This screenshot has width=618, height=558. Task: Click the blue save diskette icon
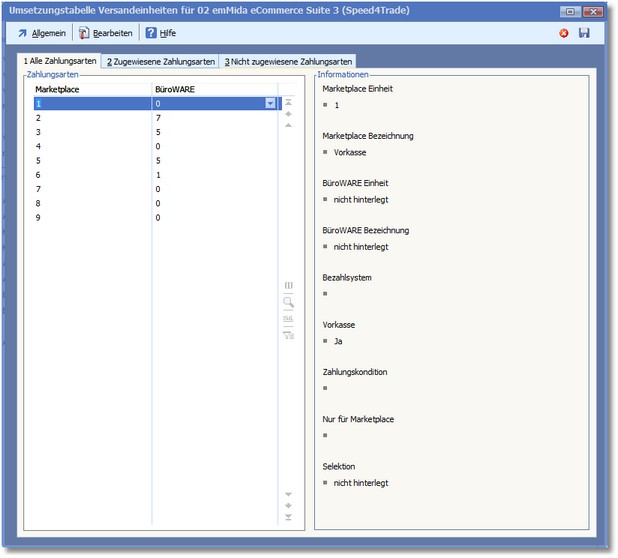click(584, 33)
